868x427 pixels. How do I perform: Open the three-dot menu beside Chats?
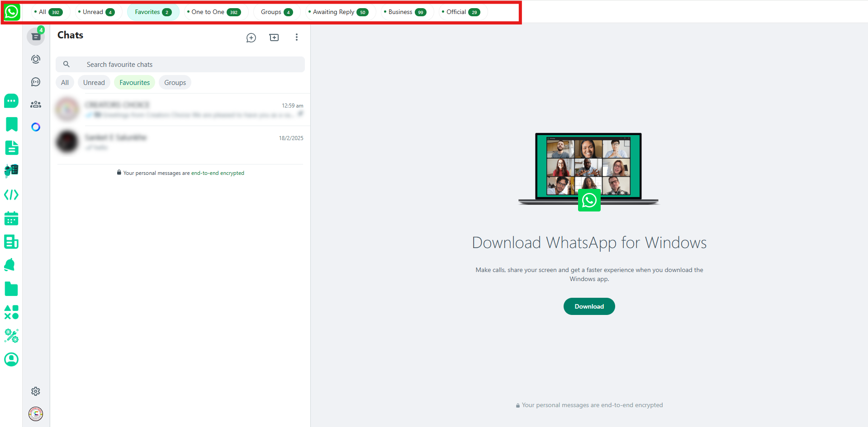click(297, 38)
